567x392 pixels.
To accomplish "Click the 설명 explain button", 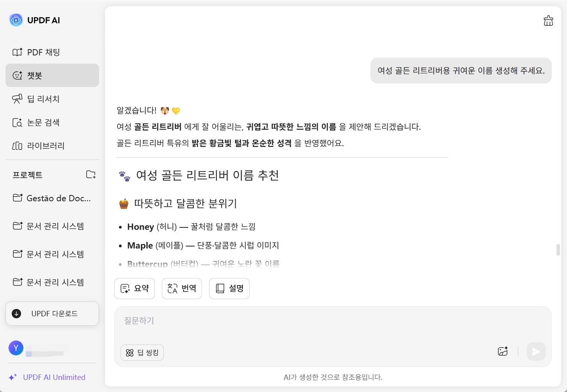I will [x=229, y=288].
